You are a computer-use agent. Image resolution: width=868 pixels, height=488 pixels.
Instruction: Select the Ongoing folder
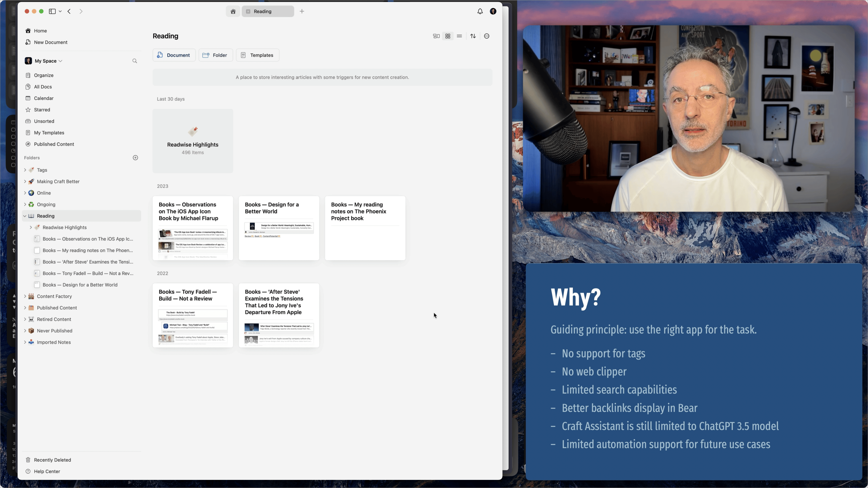click(x=81, y=204)
